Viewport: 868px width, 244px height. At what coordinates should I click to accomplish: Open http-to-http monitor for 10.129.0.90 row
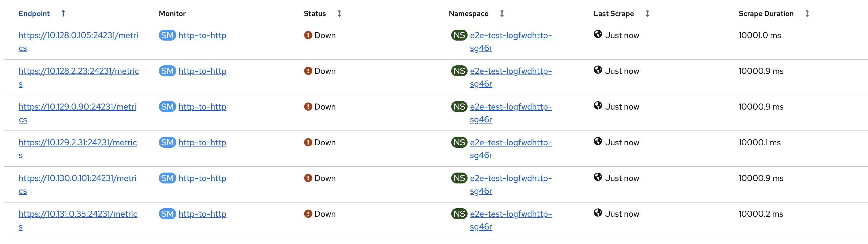(x=202, y=107)
